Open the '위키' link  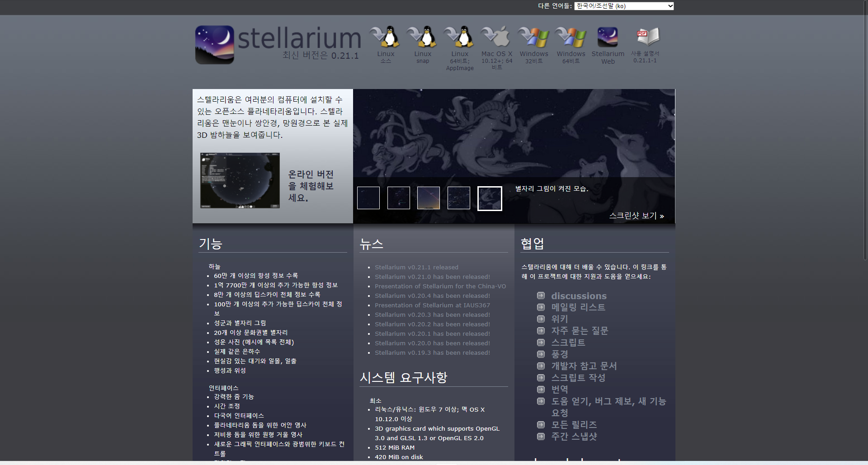(x=560, y=319)
